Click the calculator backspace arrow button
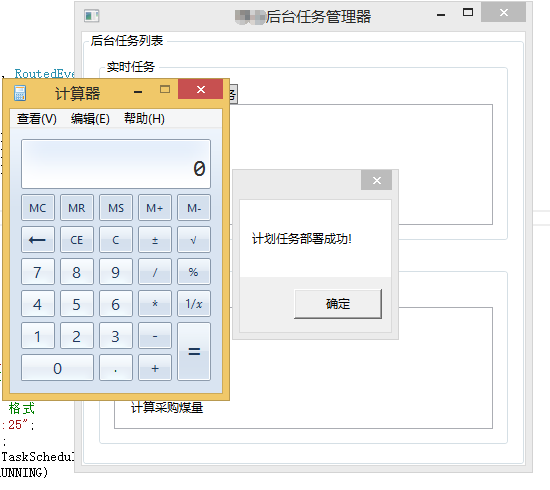The width and height of the screenshot is (550, 490). coord(38,240)
